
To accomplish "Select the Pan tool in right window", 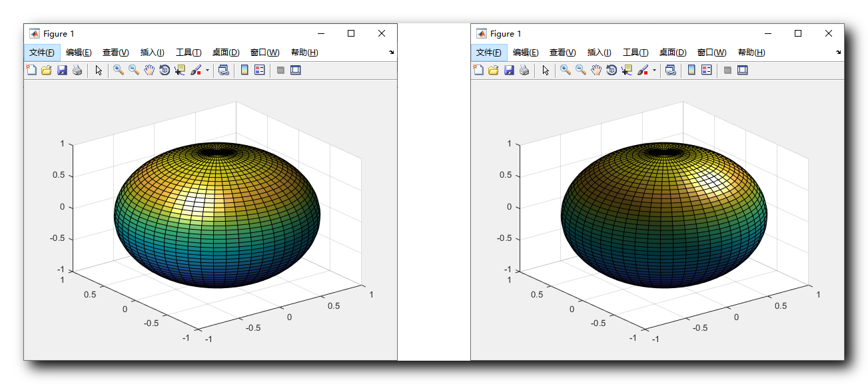I will pos(596,70).
